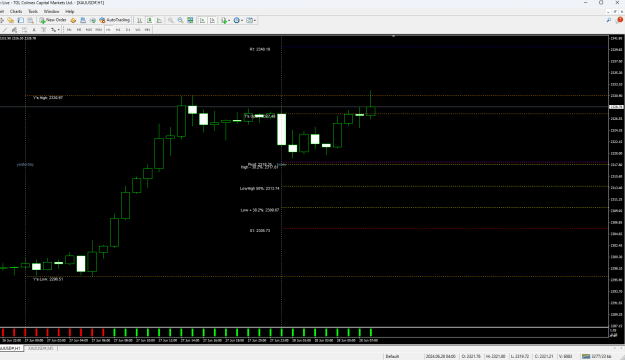Click the New Order button
The image size is (625, 360).
click(53, 20)
